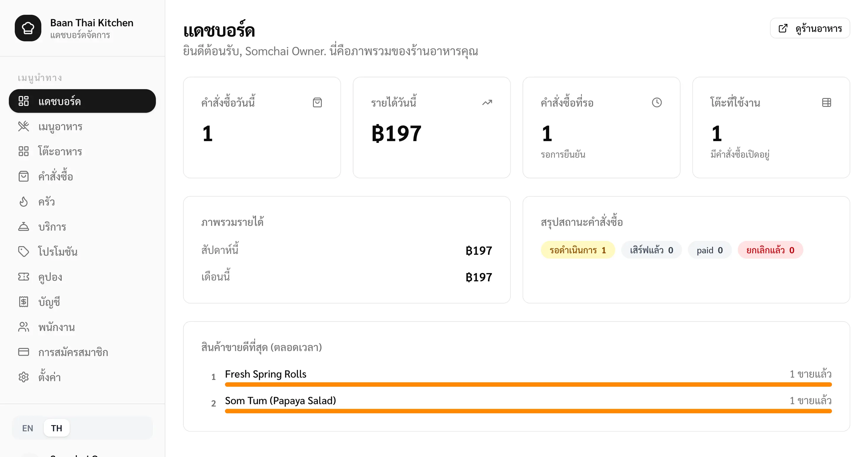Open the พนักงาน staff page
Viewport: 868px width, 457px height.
tap(82, 327)
